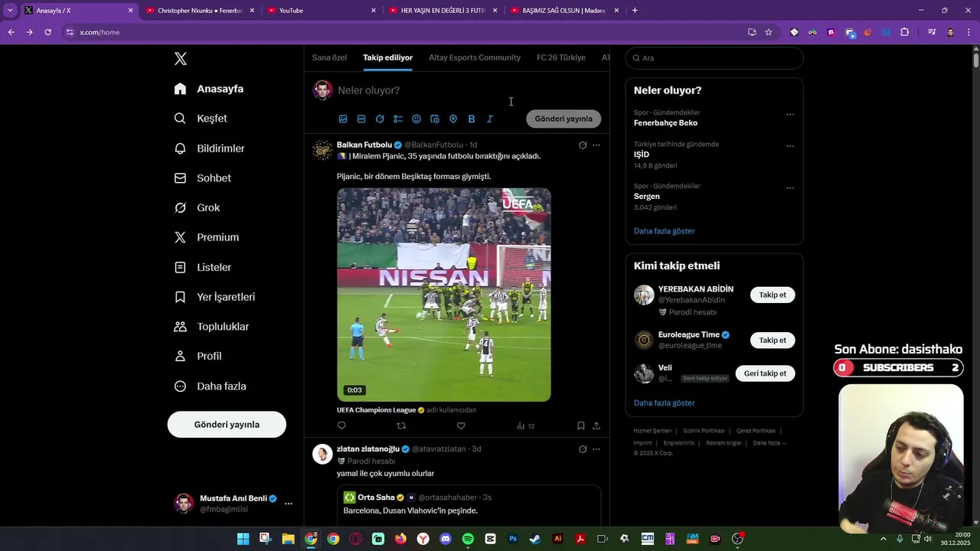Click Daha fazla göster under trends

[x=665, y=231]
